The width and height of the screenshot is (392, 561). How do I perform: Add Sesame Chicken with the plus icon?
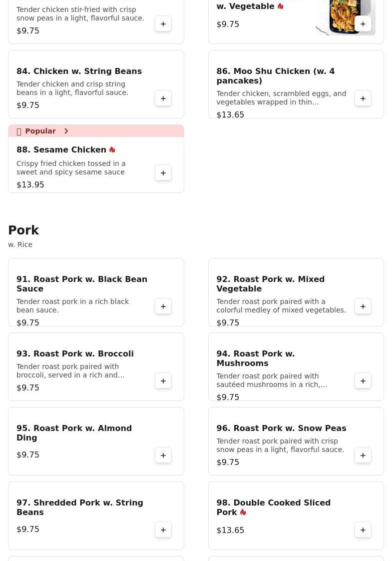pos(163,173)
